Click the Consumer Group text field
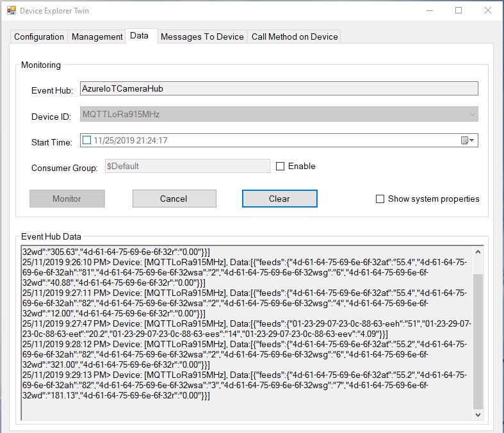 [187, 167]
